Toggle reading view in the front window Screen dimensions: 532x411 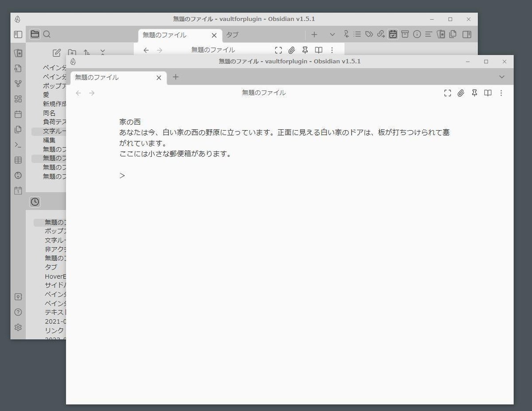point(488,93)
